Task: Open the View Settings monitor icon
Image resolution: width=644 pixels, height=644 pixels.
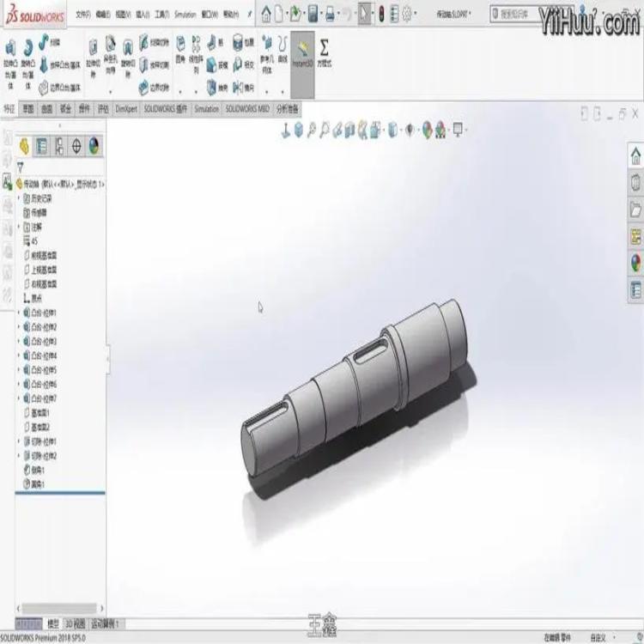Action: click(458, 130)
